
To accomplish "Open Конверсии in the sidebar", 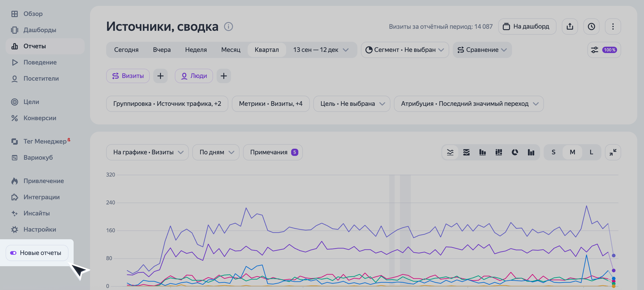I will [x=40, y=118].
